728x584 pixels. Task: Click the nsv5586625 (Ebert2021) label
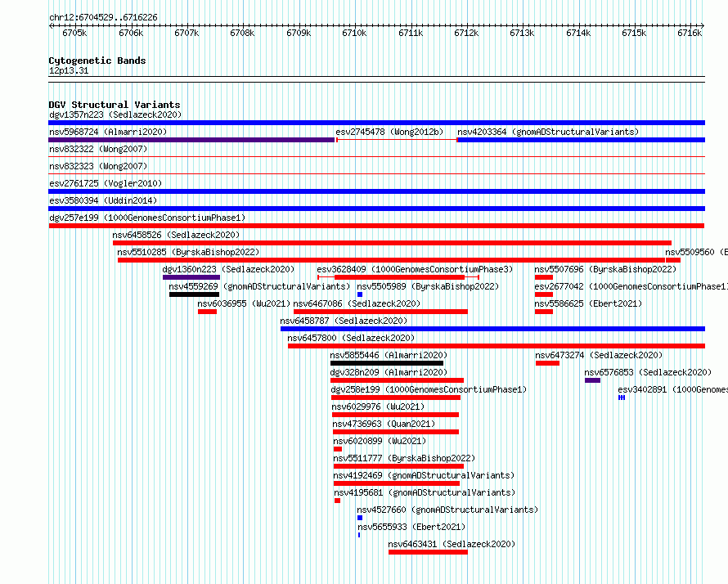pos(588,303)
